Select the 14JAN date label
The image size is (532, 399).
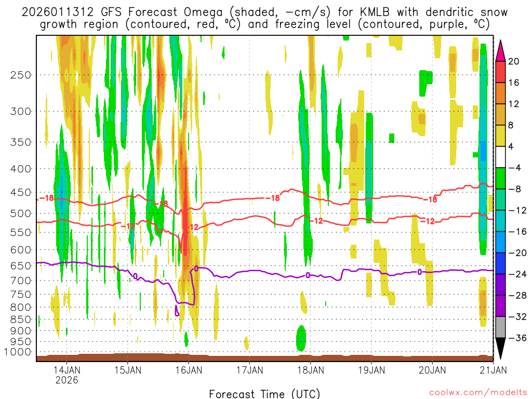67,369
